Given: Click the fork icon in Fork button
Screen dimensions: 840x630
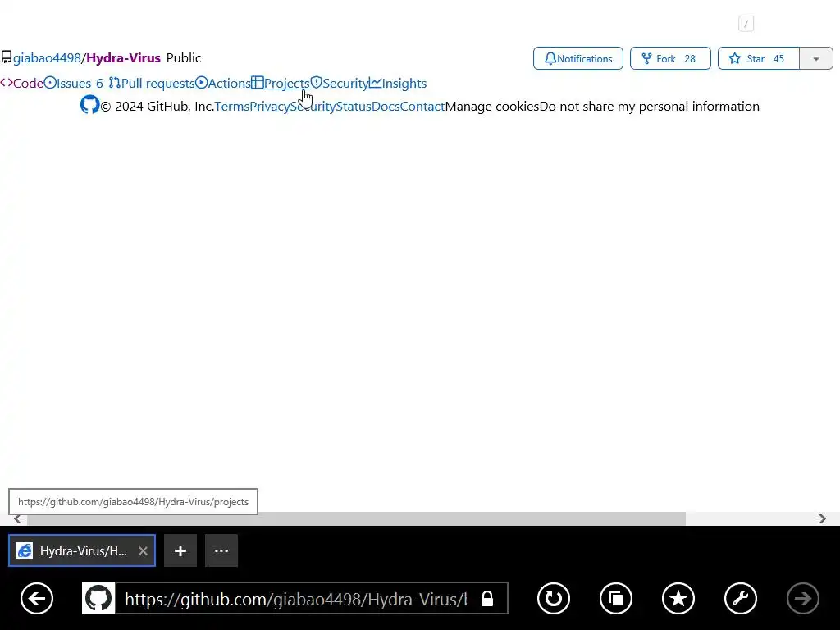Looking at the screenshot, I should click(646, 58).
